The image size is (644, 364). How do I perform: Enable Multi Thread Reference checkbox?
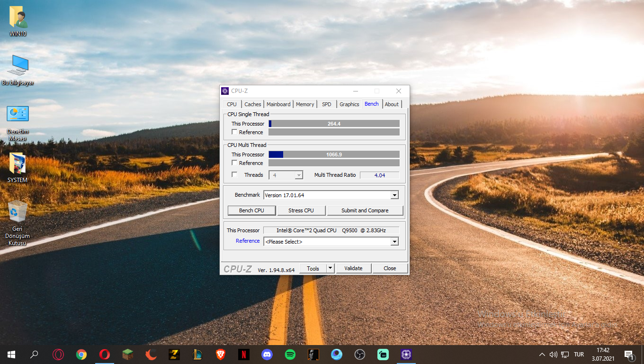click(234, 163)
